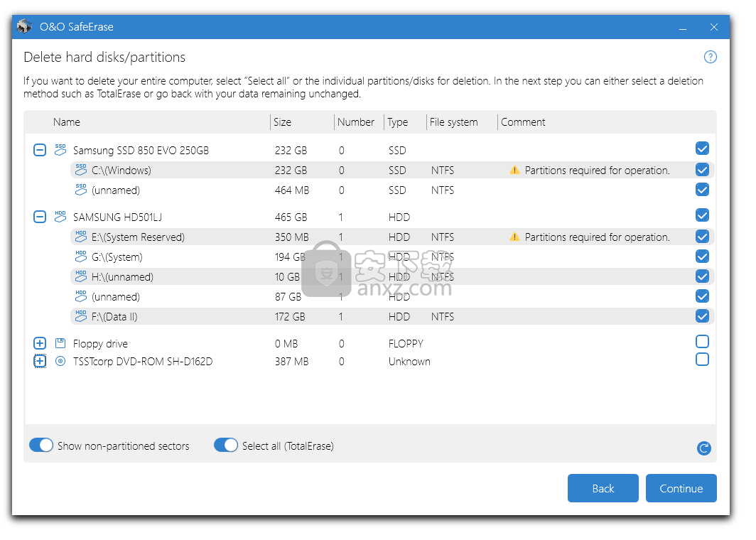This screenshot has width=756, height=540.
Task: Toggle Show non-partitioned sectors switch
Action: coord(41,445)
